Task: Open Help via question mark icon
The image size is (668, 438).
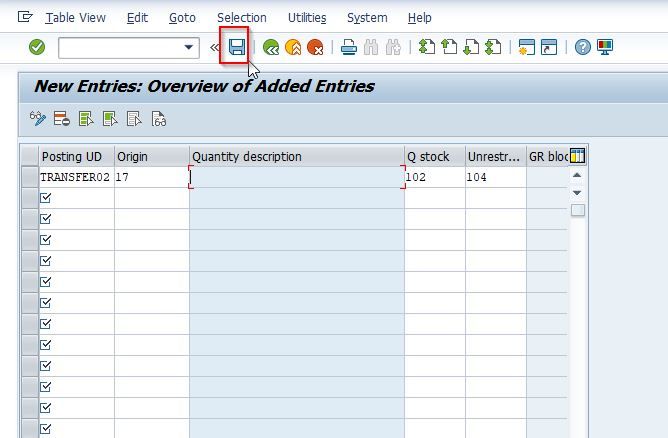Action: tap(583, 47)
